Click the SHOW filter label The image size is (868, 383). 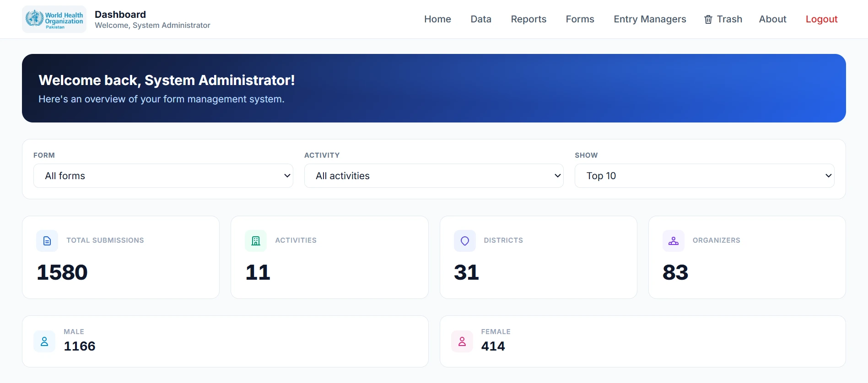[586, 155]
